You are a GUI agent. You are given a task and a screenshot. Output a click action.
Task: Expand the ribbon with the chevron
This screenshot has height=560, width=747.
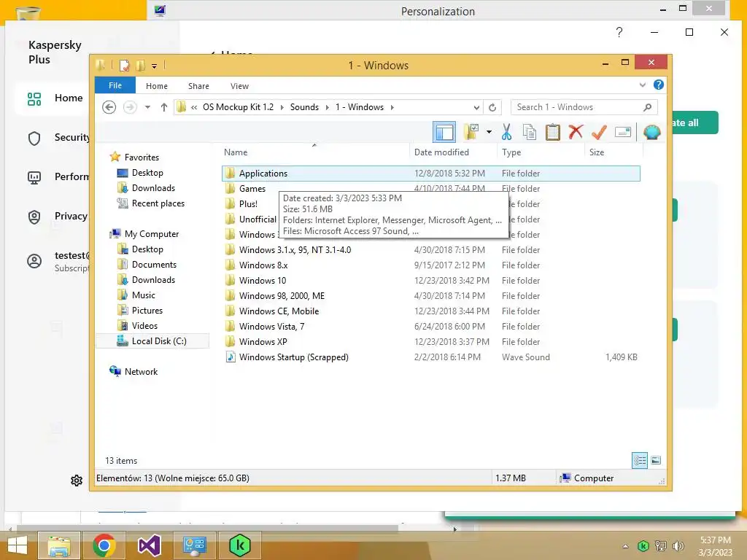point(642,85)
